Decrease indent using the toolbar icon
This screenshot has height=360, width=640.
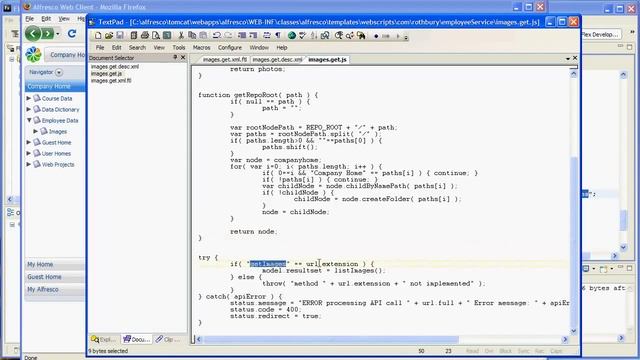(242, 36)
